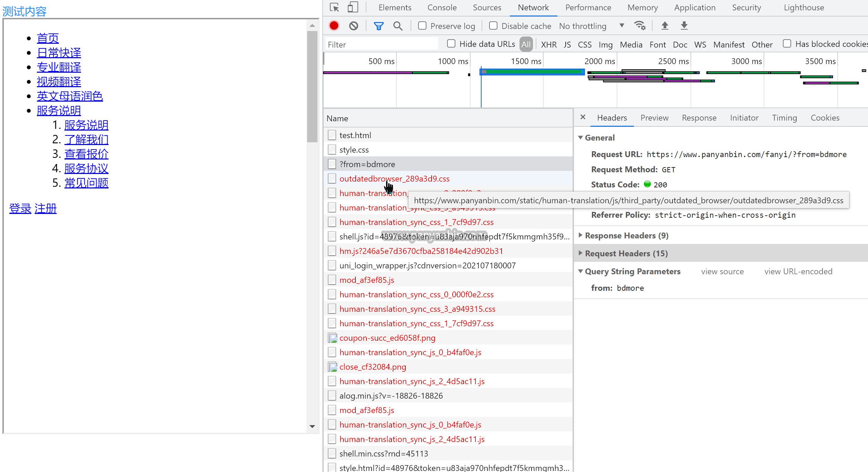The image size is (868, 472).
Task: Enable Preserve log checkbox
Action: pyautogui.click(x=422, y=26)
